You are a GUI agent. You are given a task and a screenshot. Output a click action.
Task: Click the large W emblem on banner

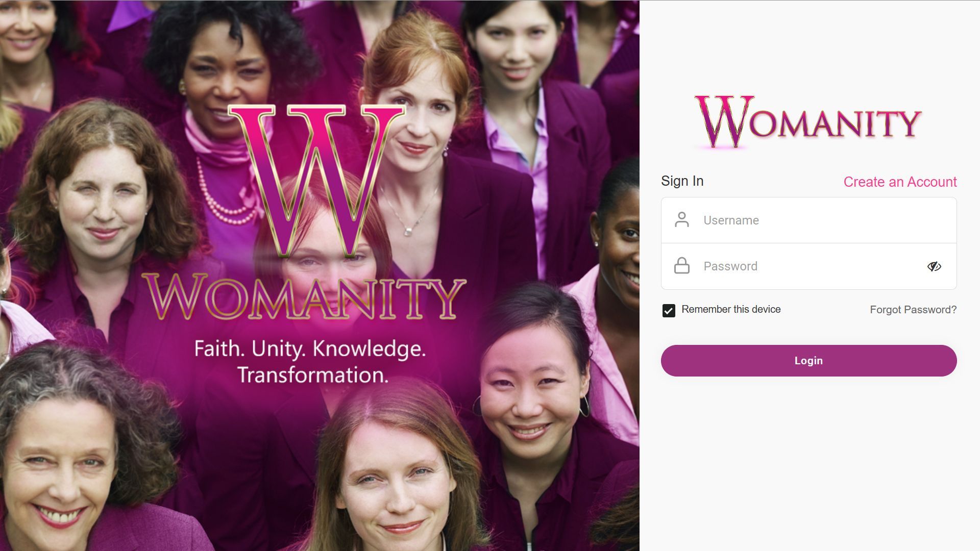click(x=316, y=180)
